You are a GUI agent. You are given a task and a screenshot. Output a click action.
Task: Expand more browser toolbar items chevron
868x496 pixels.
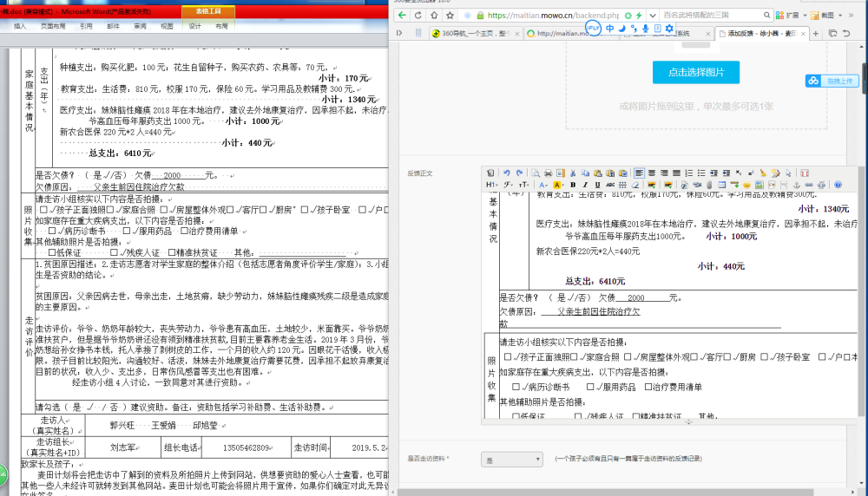[852, 16]
